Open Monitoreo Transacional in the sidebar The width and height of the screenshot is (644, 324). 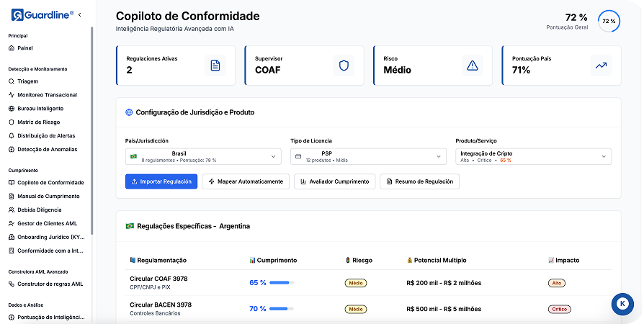[47, 95]
